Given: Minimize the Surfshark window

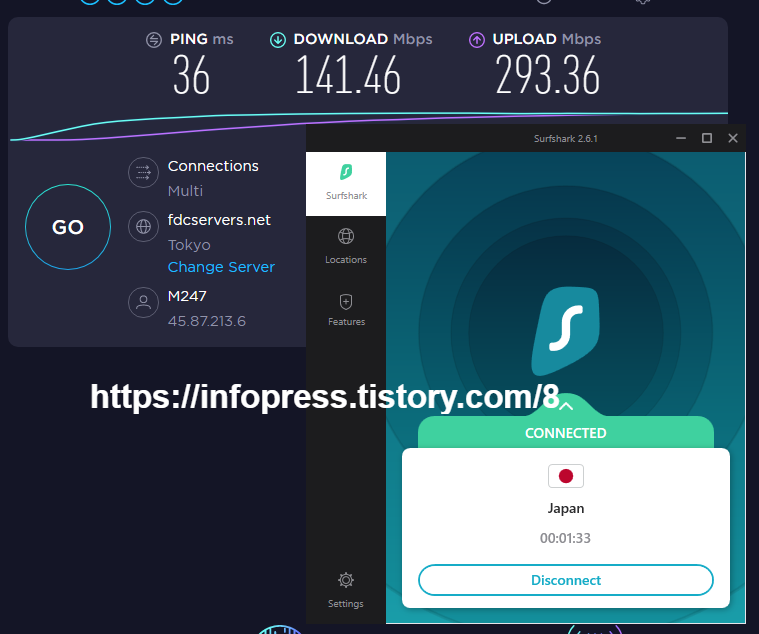Looking at the screenshot, I should [681, 138].
